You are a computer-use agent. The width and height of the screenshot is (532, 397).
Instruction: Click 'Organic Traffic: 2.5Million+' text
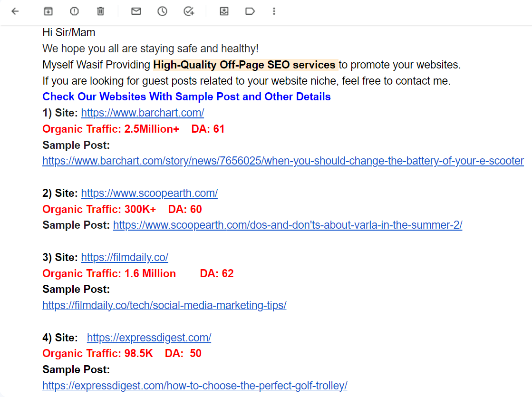[x=111, y=129]
